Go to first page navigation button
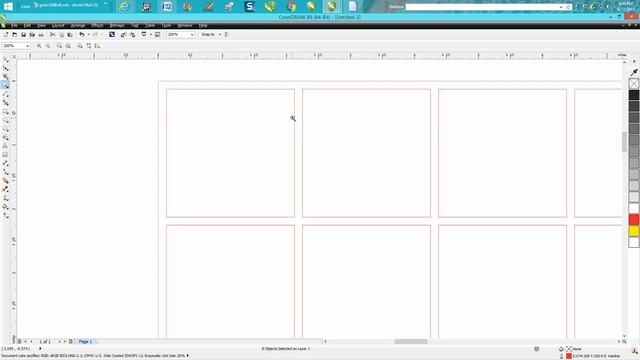This screenshot has width=640, height=360. pos(25,341)
